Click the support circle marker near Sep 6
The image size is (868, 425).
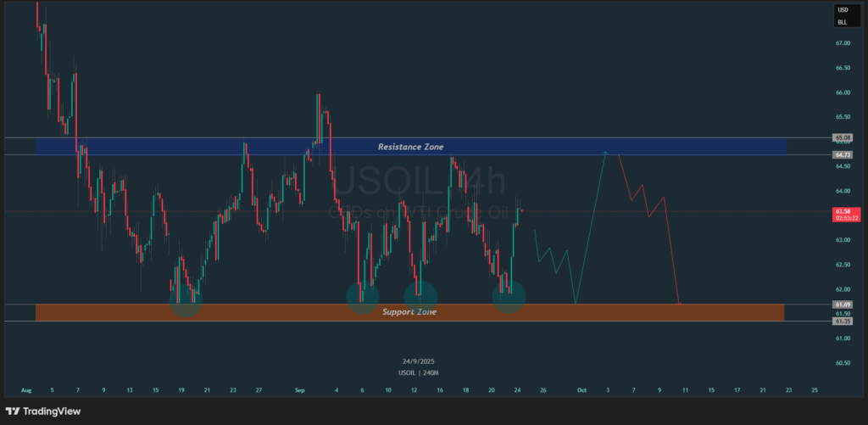click(x=363, y=296)
